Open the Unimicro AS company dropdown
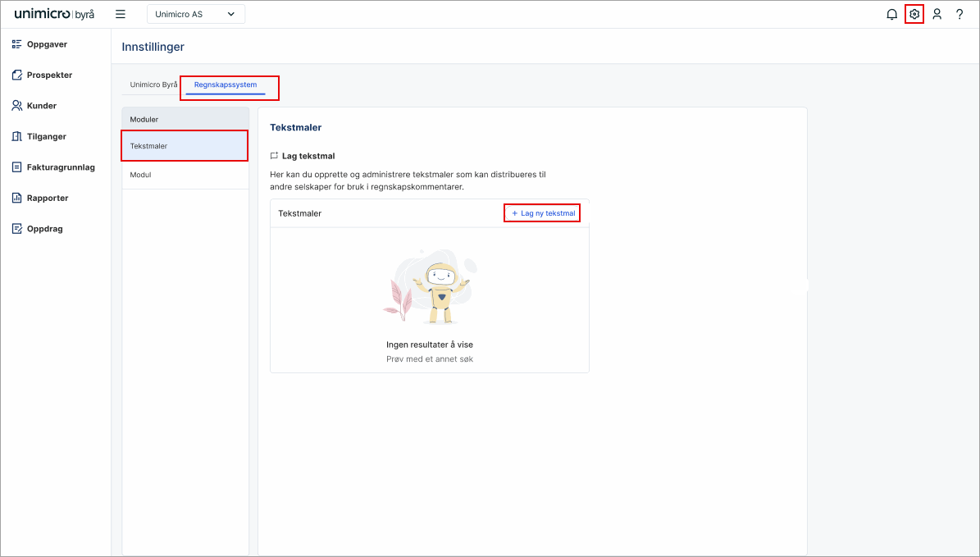The image size is (980, 557). coord(196,14)
